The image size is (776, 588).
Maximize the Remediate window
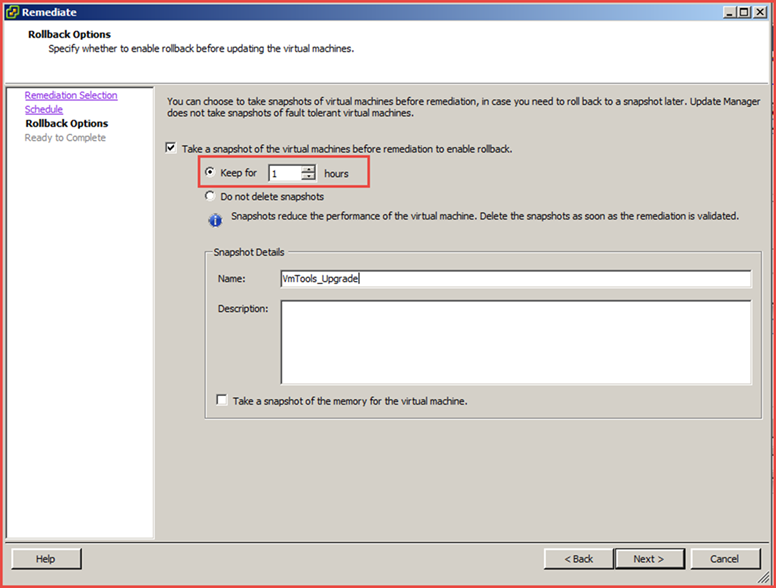coord(744,12)
